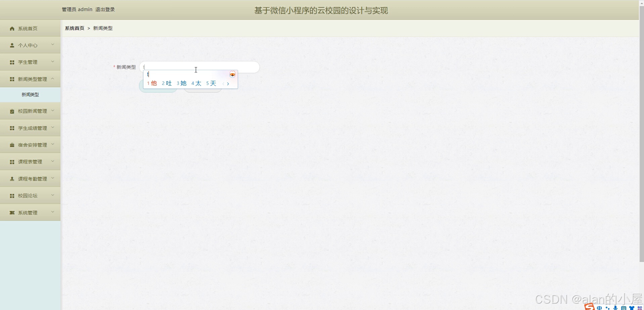Open the 系统管理 sidebar menu
644x310 pixels.
(x=30, y=213)
